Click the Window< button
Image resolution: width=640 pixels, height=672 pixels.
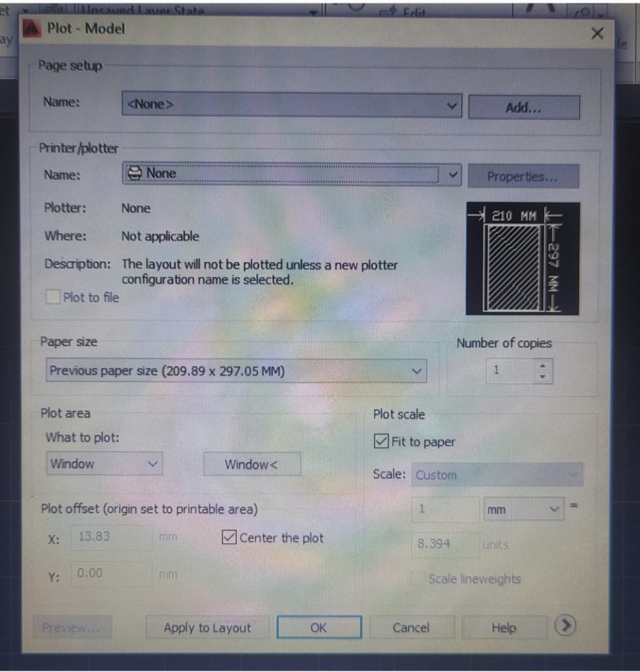coord(252,464)
